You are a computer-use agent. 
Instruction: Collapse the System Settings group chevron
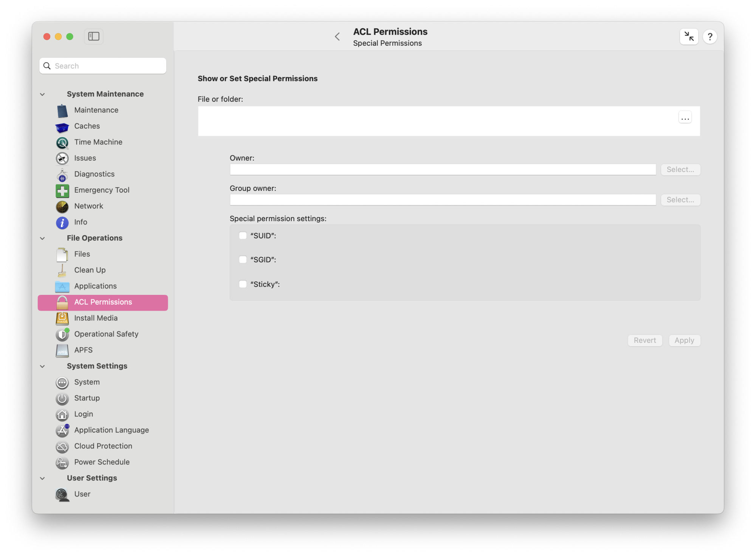coord(42,366)
